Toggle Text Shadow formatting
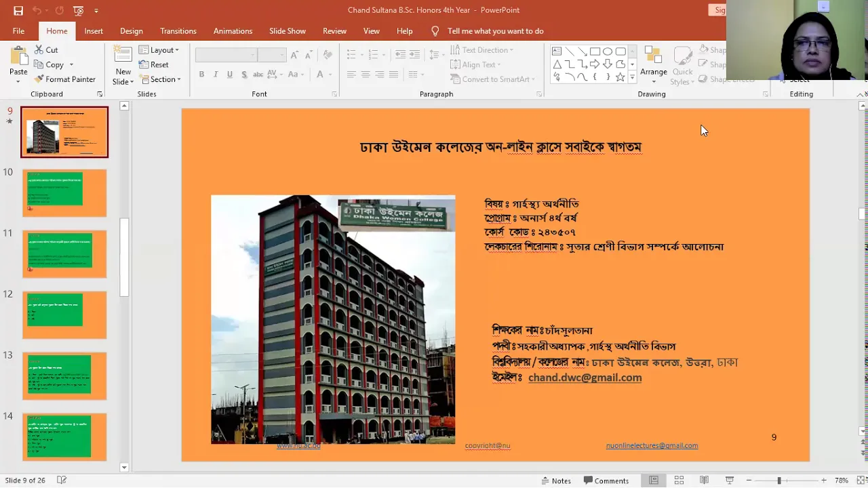Screen dimensions: 868x488 pyautogui.click(x=243, y=75)
